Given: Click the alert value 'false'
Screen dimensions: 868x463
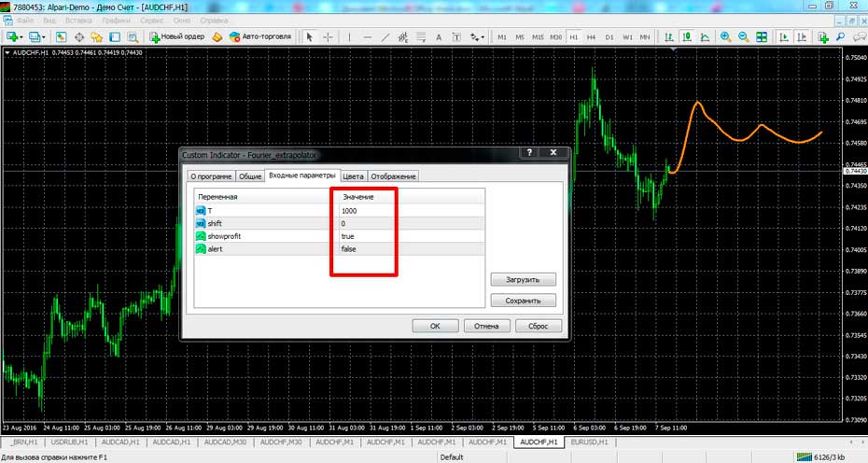Looking at the screenshot, I should [349, 249].
